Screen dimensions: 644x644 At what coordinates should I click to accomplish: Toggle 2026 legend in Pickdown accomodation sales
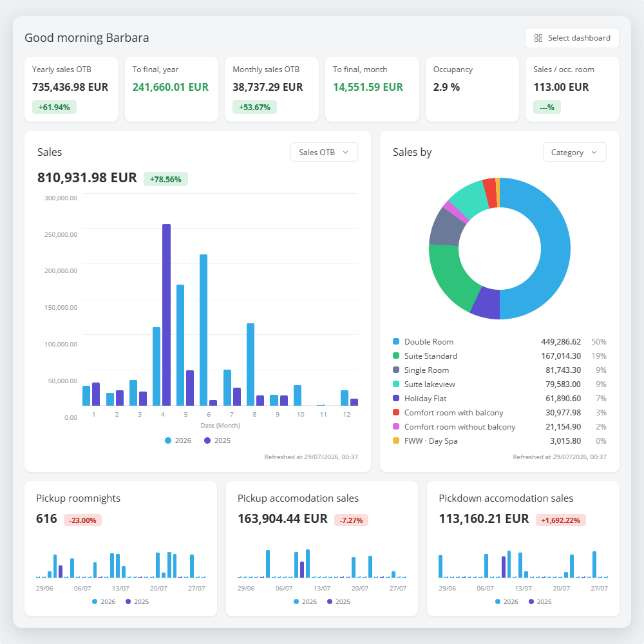tap(506, 601)
